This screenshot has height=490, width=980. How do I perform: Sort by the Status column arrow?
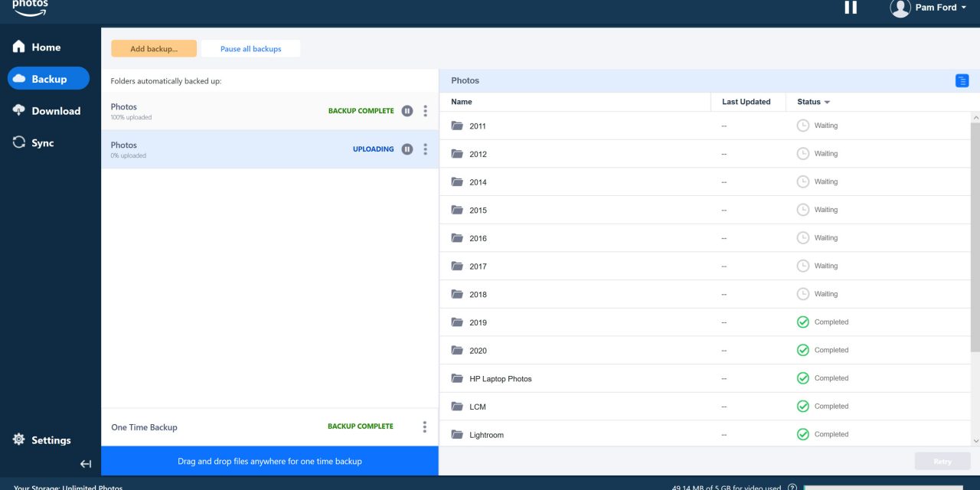pos(827,103)
